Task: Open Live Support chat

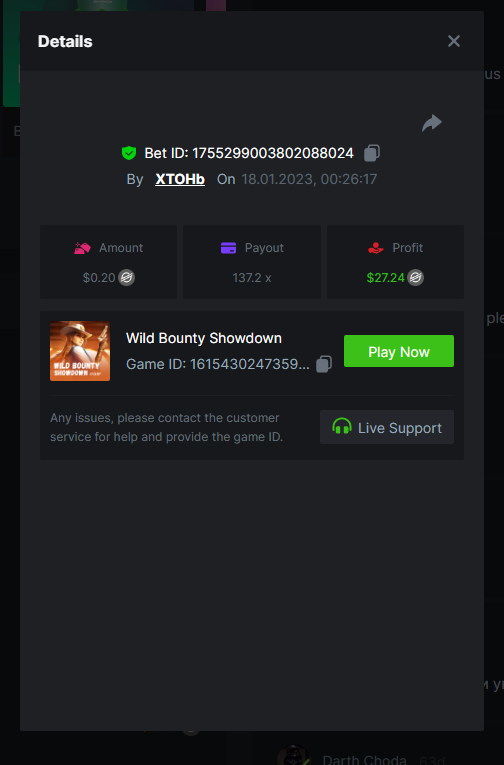Action: coord(386,427)
